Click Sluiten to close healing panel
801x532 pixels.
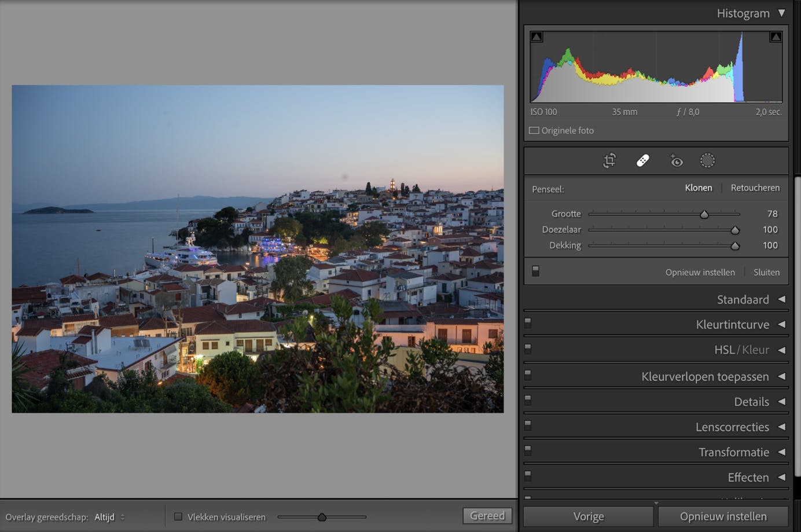click(766, 272)
